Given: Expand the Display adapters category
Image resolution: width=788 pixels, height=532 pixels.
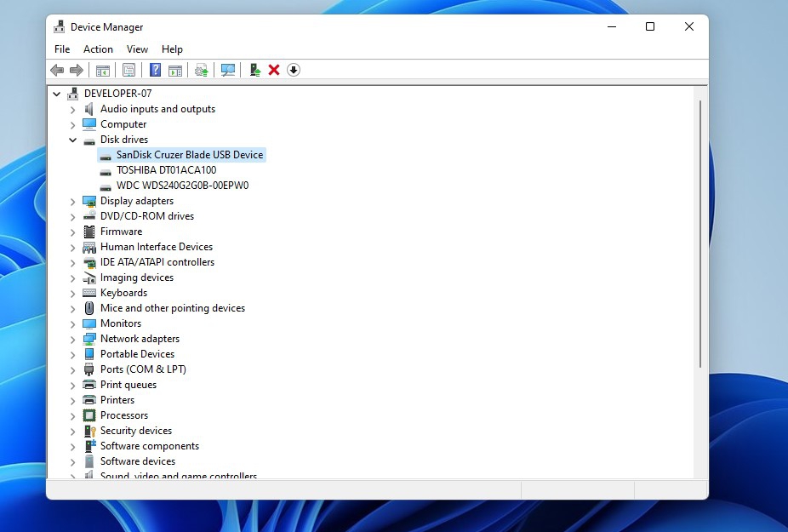Looking at the screenshot, I should coord(72,201).
